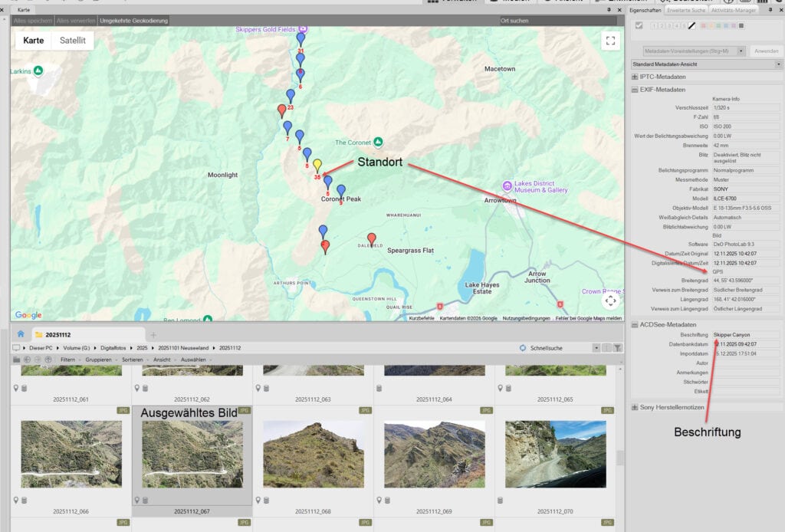The width and height of the screenshot is (785, 532).
Task: Open the Standard Metadaten-Ansicht dropdown
Action: (779, 64)
